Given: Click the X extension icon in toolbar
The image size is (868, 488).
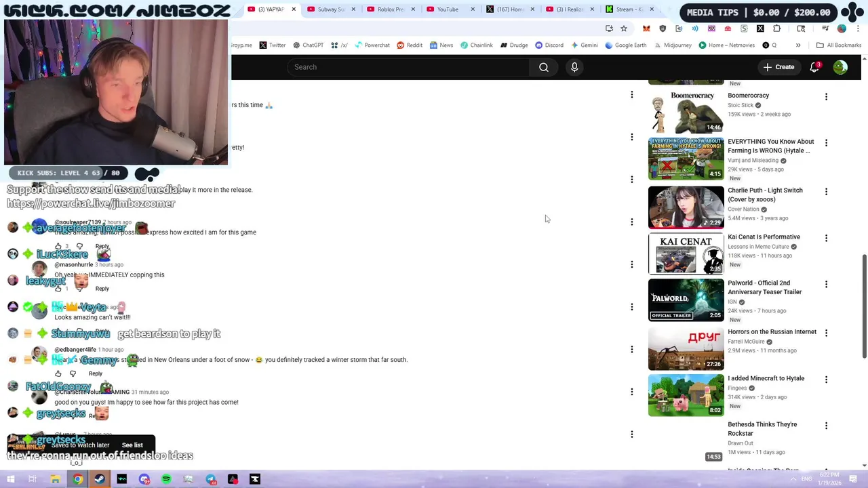Looking at the screenshot, I should tap(760, 28).
